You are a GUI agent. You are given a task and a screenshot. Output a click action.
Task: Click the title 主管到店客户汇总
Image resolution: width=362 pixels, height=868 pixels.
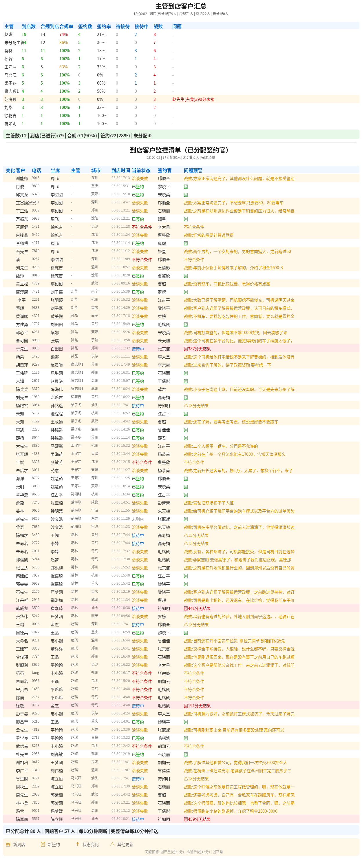181,6
